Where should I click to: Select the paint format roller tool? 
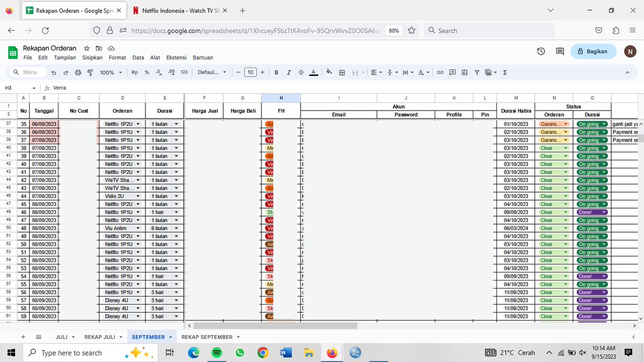90,72
